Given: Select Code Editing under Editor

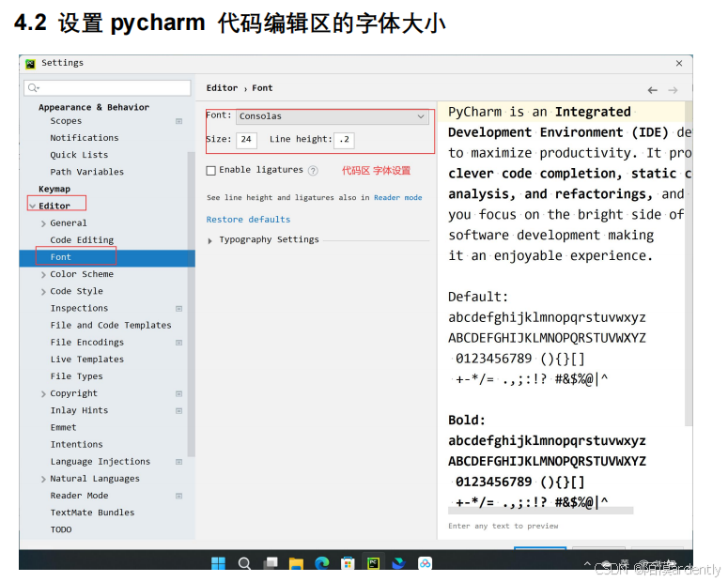Looking at the screenshot, I should (x=82, y=240).
